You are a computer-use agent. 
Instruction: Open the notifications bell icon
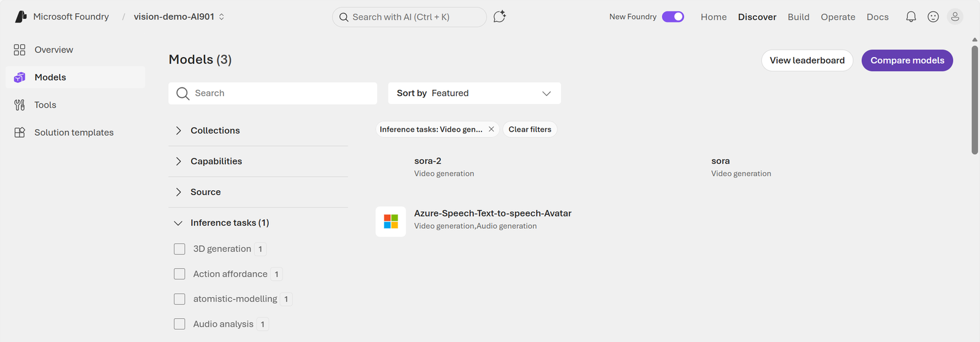point(911,17)
